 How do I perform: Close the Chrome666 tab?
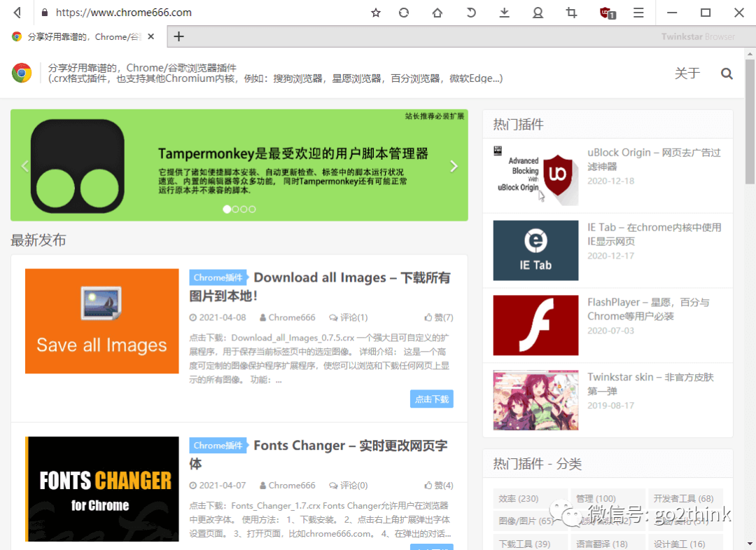151,36
